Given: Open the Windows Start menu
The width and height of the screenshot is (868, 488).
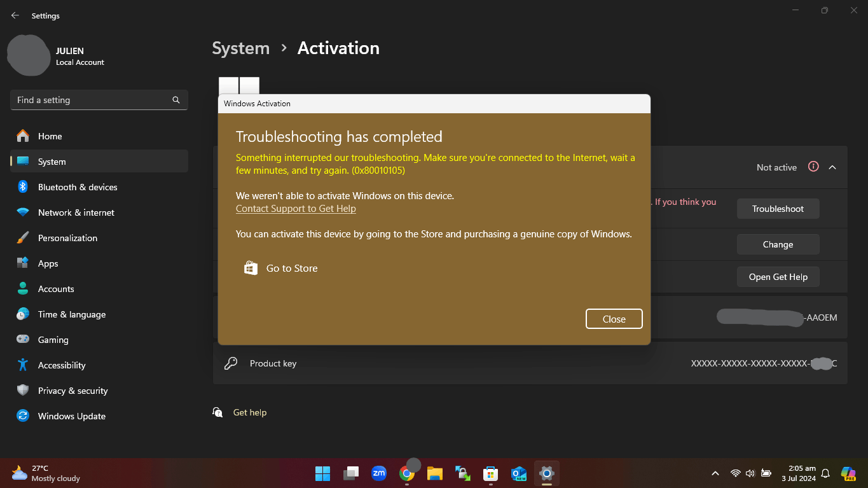Looking at the screenshot, I should coord(323,473).
